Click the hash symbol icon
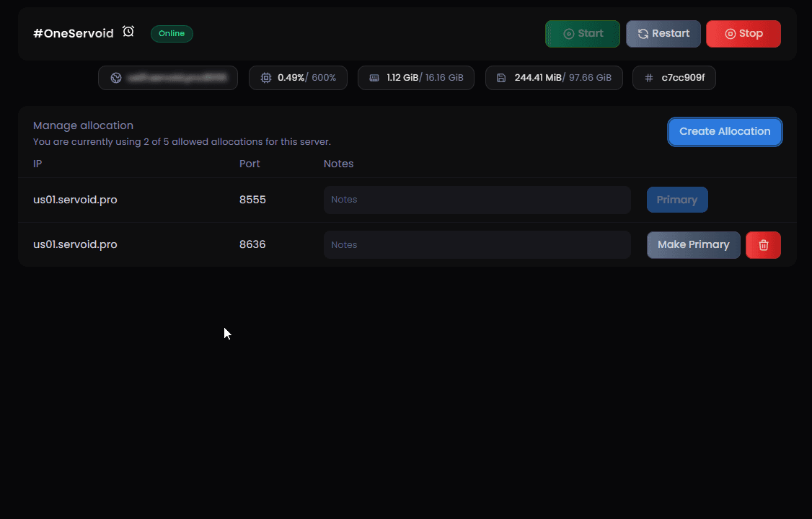The image size is (812, 519). [x=649, y=78]
